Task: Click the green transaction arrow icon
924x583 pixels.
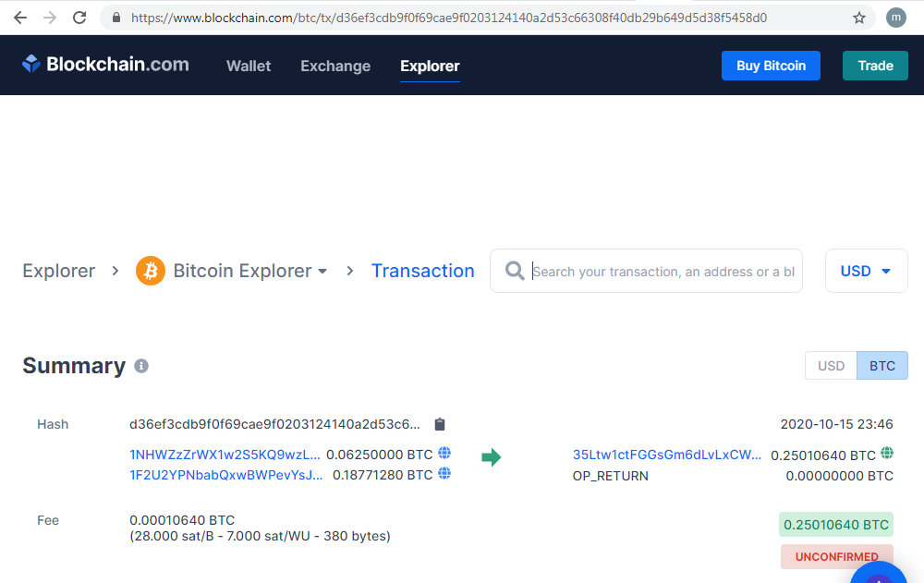Action: coord(491,456)
